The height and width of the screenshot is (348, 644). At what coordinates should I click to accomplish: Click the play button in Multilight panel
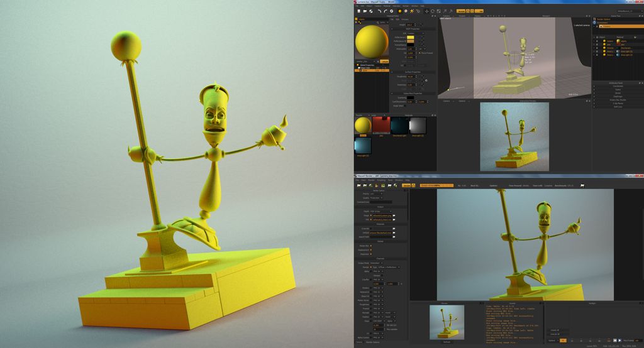pos(619,340)
